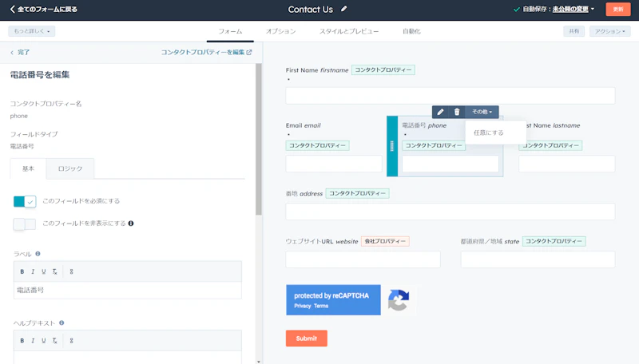Click autosave checkmark icon

tap(516, 9)
